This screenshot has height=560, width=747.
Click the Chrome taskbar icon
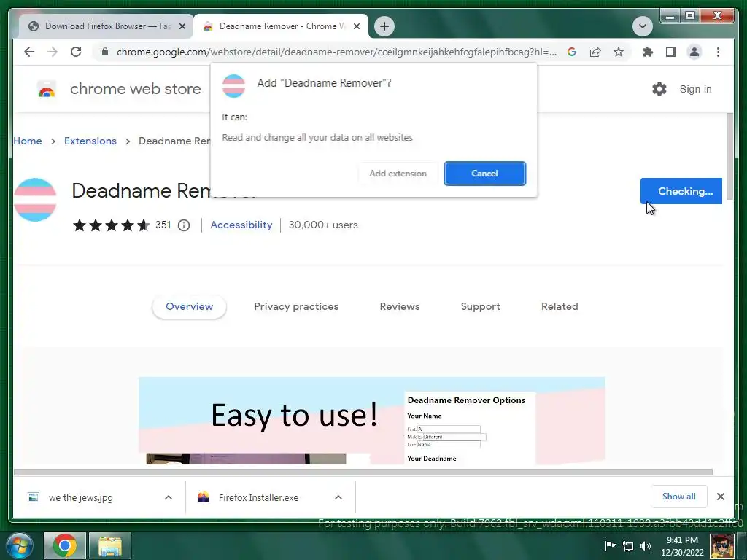65,545
